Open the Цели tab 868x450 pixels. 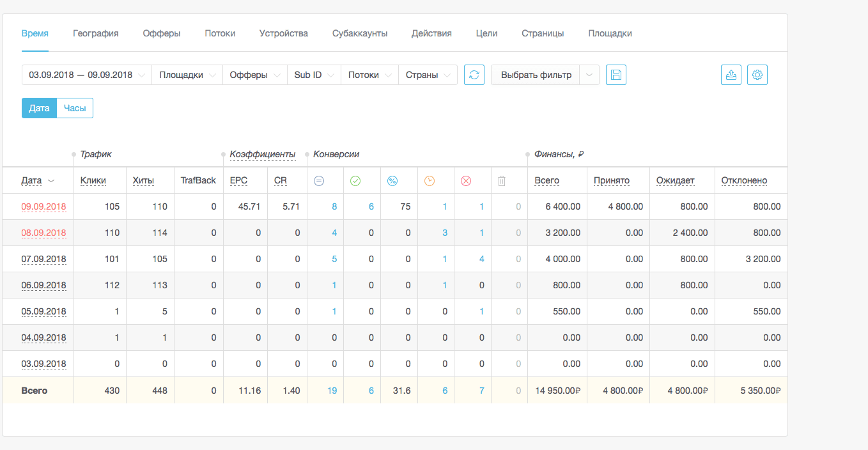[x=486, y=33]
